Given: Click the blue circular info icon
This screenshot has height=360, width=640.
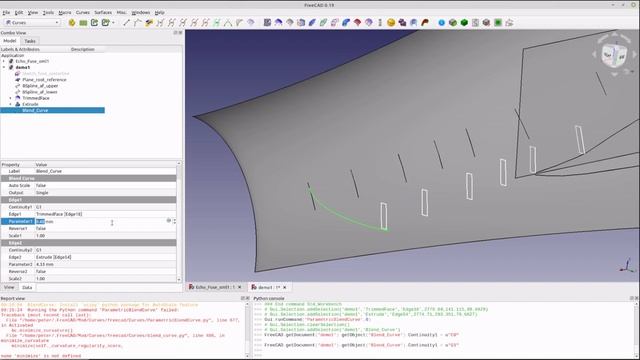Looking at the screenshot, I should pyautogui.click(x=441, y=23).
